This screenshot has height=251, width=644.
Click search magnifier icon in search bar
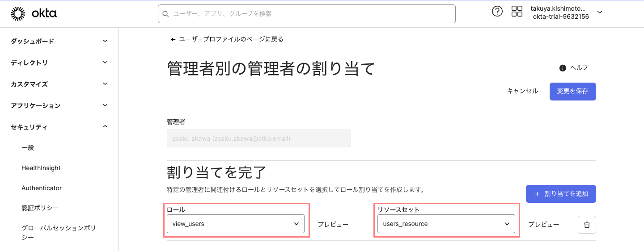(x=165, y=14)
